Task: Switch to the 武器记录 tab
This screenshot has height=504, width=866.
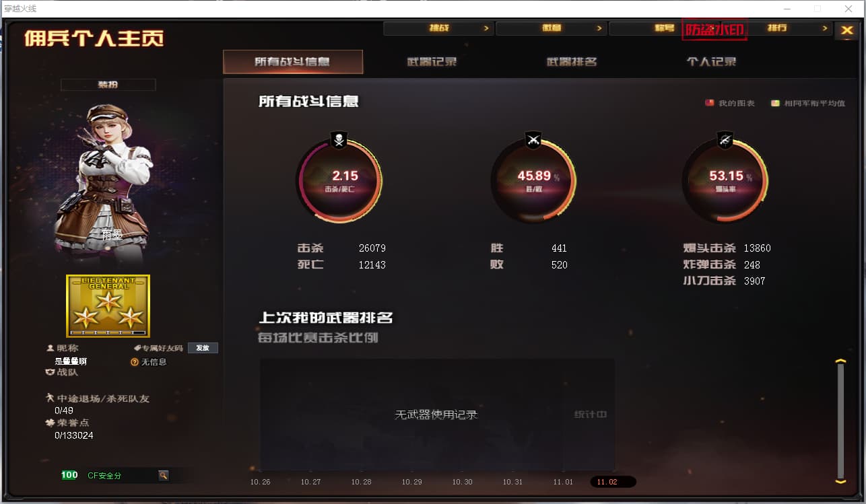Action: (432, 62)
